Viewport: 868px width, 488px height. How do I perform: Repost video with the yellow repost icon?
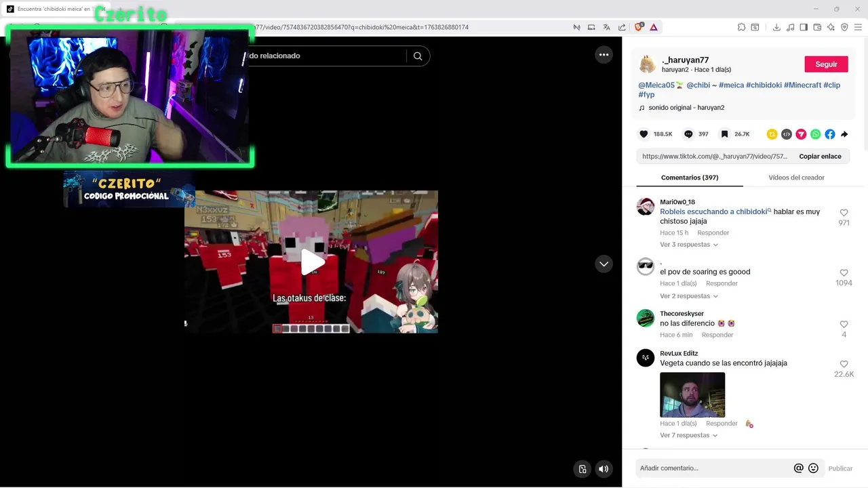(772, 134)
